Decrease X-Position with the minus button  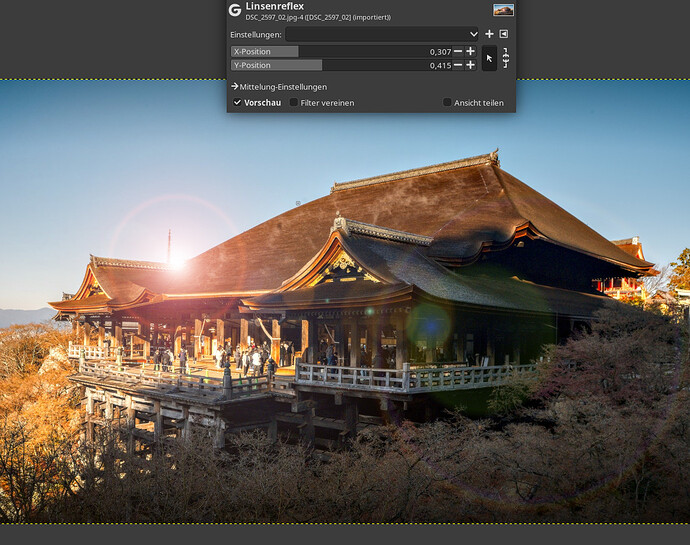point(458,51)
